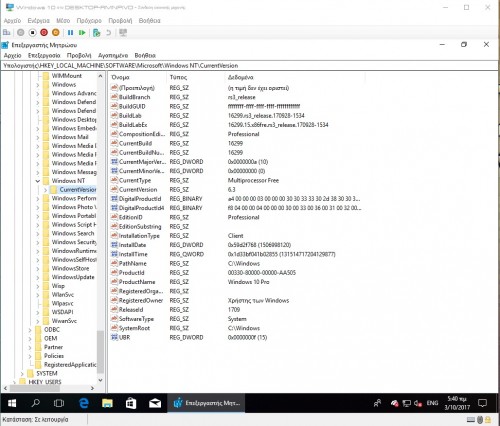Screen dimensions: 500x426
Task: Expand the WindowsStore tree node
Action: 37,269
